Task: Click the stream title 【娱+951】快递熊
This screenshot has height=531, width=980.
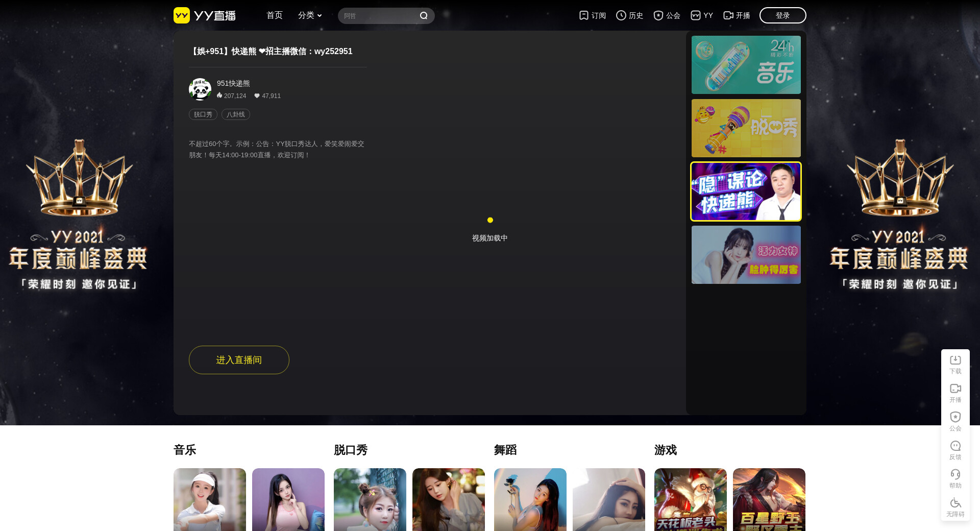Action: [x=271, y=51]
